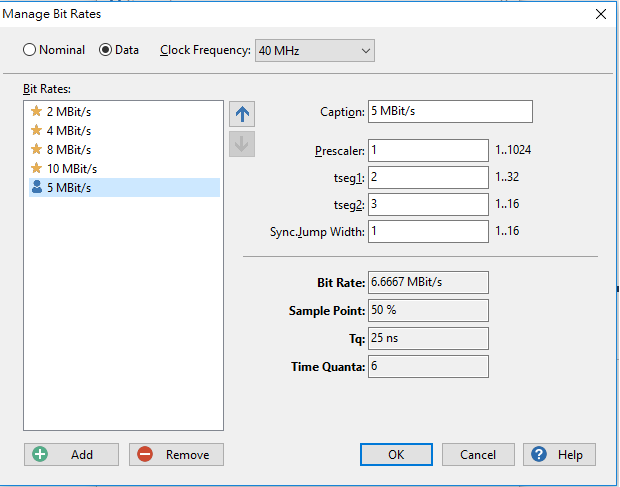The image size is (620, 487).
Task: Click the tseg1 value field
Action: [x=428, y=177]
